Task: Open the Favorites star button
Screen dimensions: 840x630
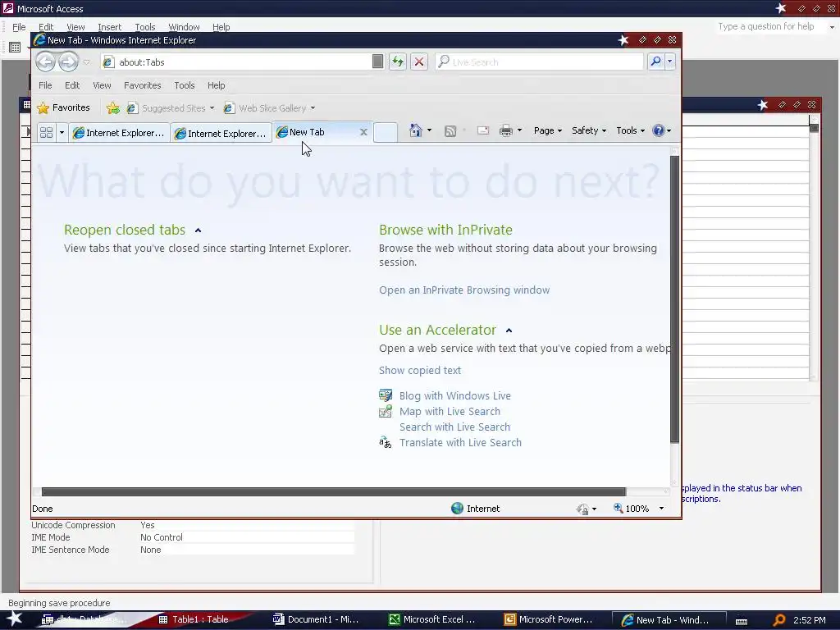Action: tap(63, 107)
